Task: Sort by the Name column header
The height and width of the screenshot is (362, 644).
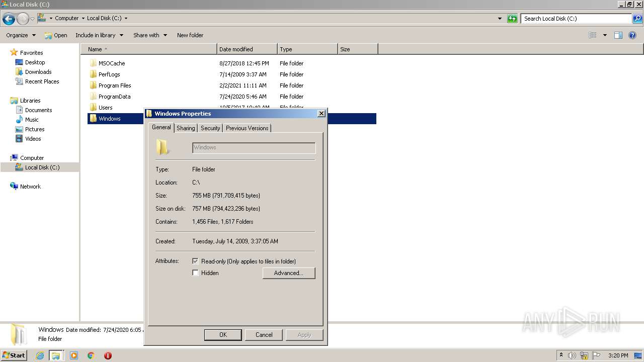Action: (149, 49)
